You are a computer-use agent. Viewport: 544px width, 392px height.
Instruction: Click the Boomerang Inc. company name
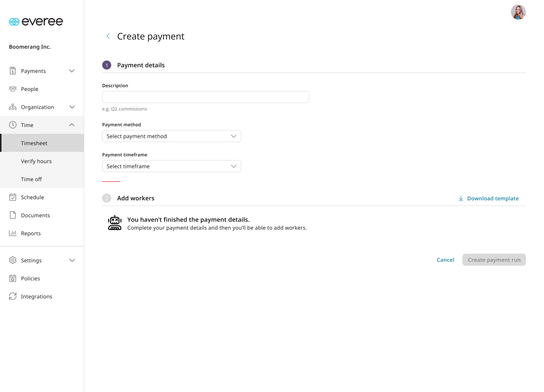click(30, 47)
